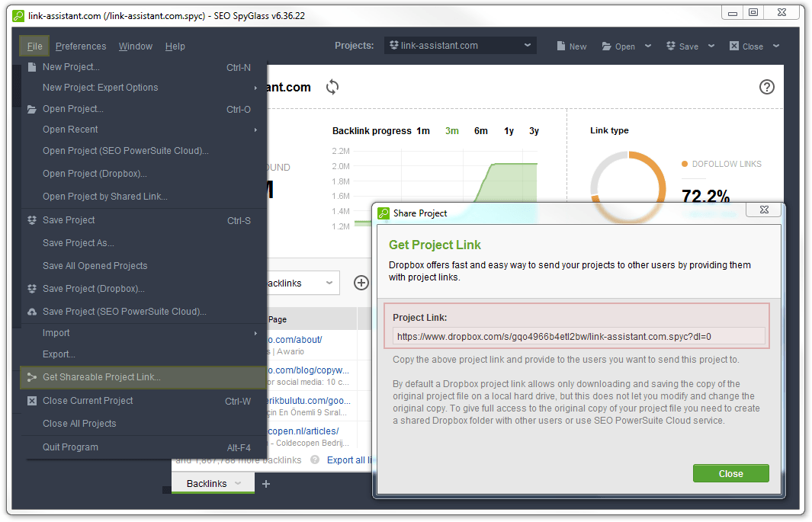This screenshot has width=812, height=522.
Task: Click the New toolbar button
Action: [x=572, y=46]
